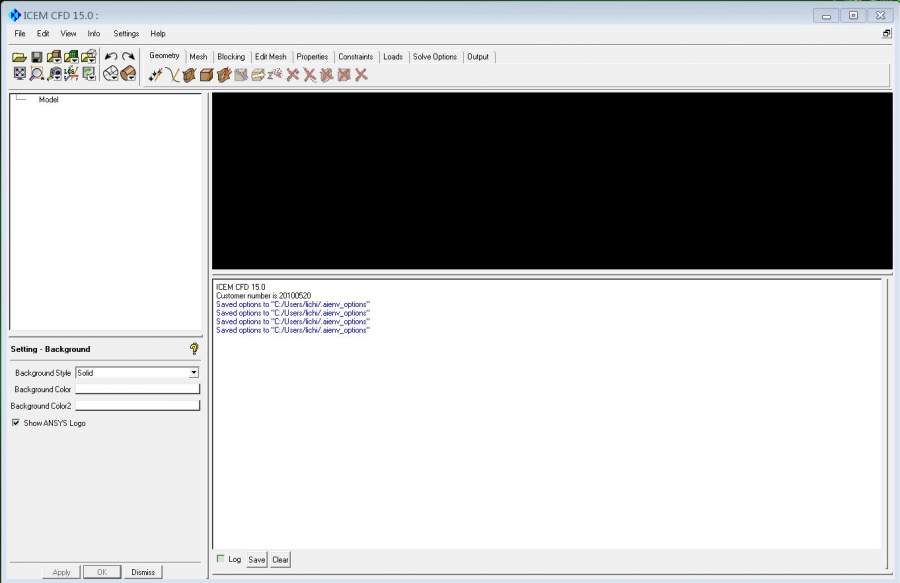
Task: Enable the Log checkbox
Action: pos(220,558)
